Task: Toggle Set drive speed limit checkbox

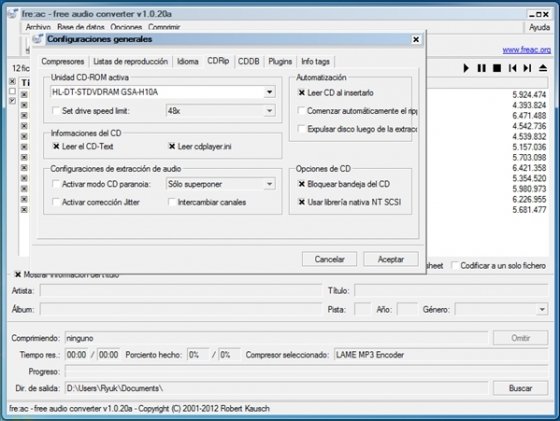Action: (56, 111)
